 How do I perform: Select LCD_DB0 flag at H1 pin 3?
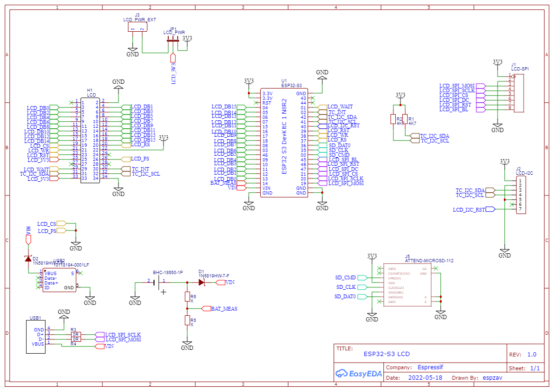(43, 108)
